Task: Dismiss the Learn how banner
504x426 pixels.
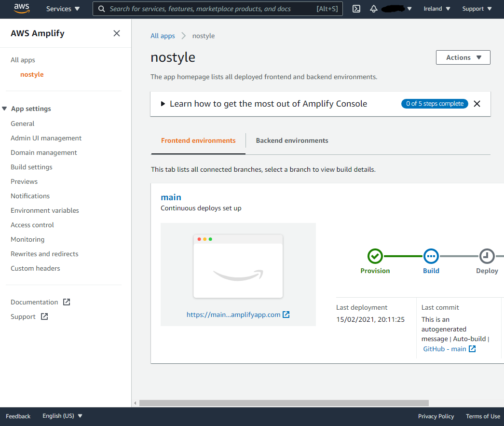Action: 477,104
